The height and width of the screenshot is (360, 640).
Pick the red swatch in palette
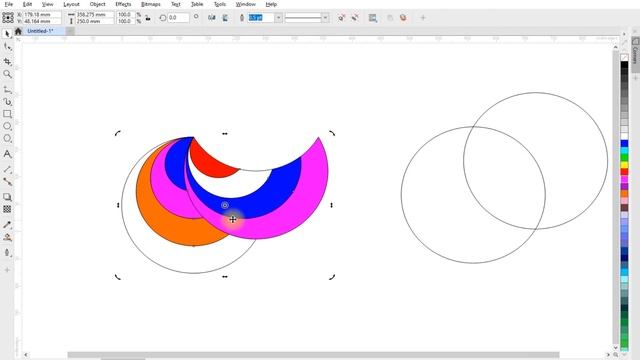pos(624,172)
